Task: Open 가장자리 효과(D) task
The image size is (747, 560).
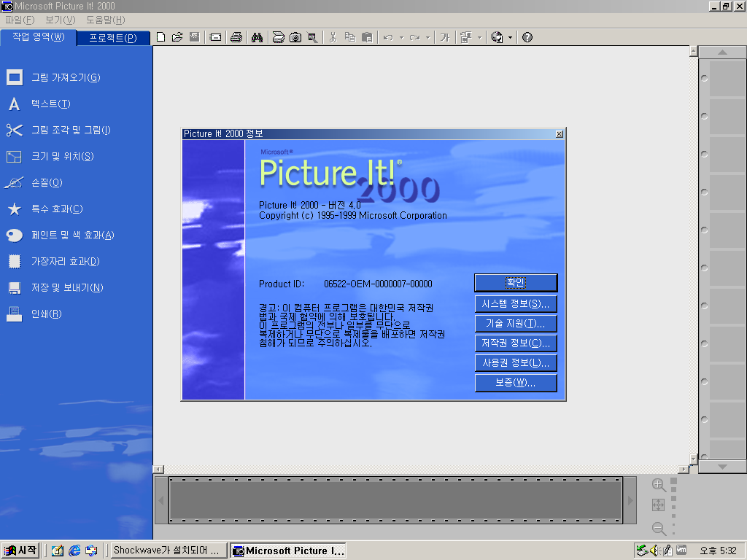Action: click(x=53, y=261)
